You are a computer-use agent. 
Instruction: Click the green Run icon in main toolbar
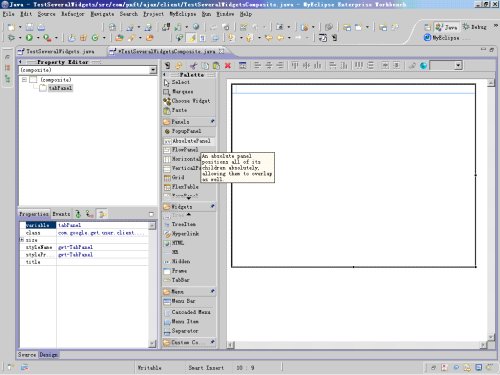coord(29,38)
